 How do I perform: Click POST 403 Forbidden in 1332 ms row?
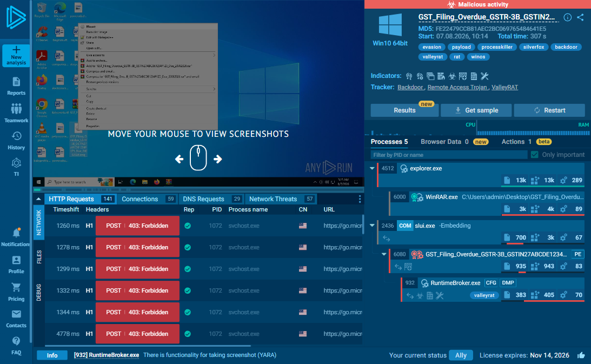137,290
